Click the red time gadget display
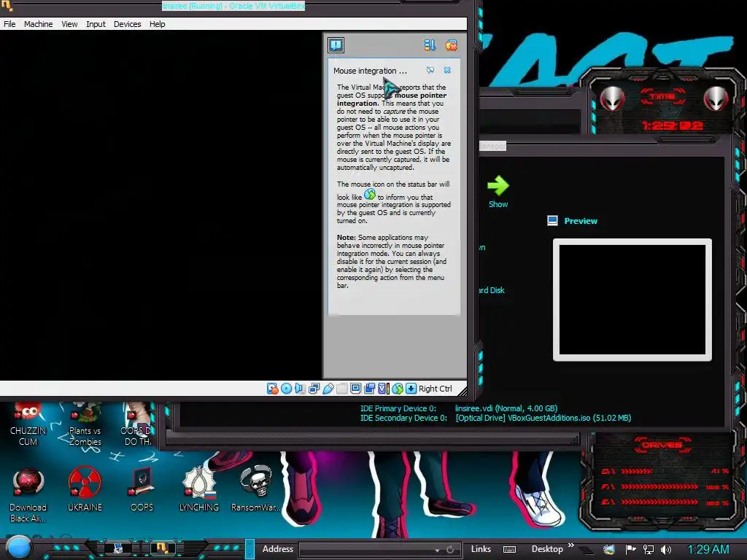 coord(672,125)
